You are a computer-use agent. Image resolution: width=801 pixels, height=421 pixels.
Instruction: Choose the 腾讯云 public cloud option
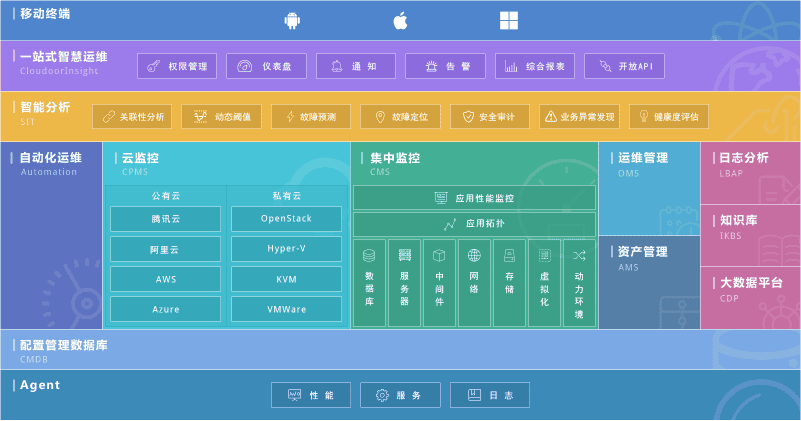pos(165,218)
